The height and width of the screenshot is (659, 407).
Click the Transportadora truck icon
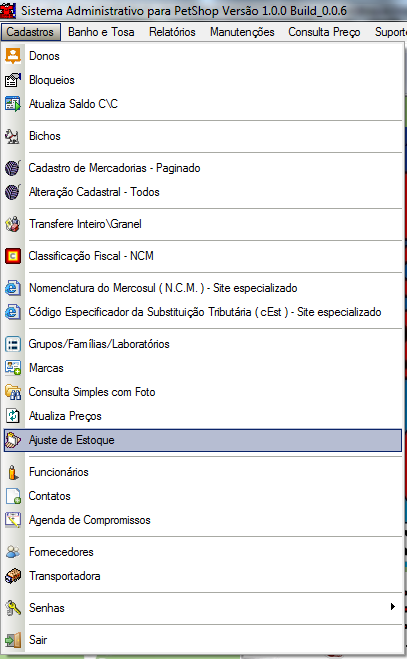coord(13,576)
